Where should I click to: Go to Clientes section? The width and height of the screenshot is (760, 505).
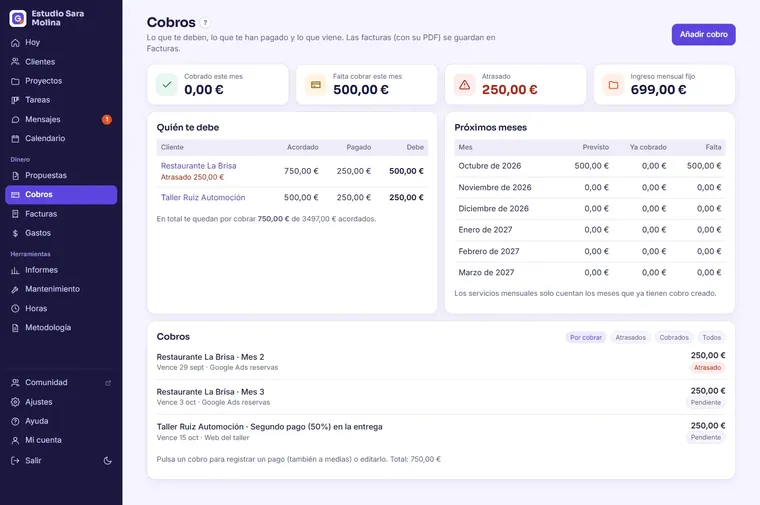coord(61,62)
